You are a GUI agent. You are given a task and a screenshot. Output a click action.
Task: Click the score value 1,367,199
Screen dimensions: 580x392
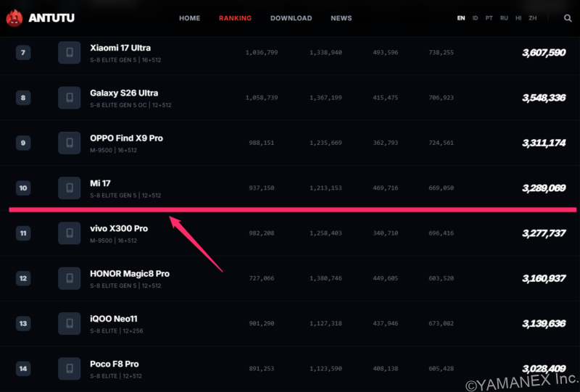point(326,98)
